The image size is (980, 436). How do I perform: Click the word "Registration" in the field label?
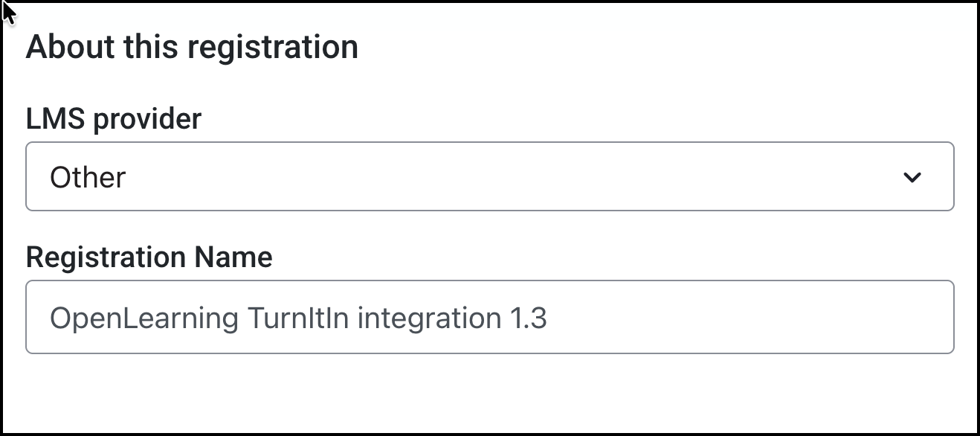click(x=106, y=257)
